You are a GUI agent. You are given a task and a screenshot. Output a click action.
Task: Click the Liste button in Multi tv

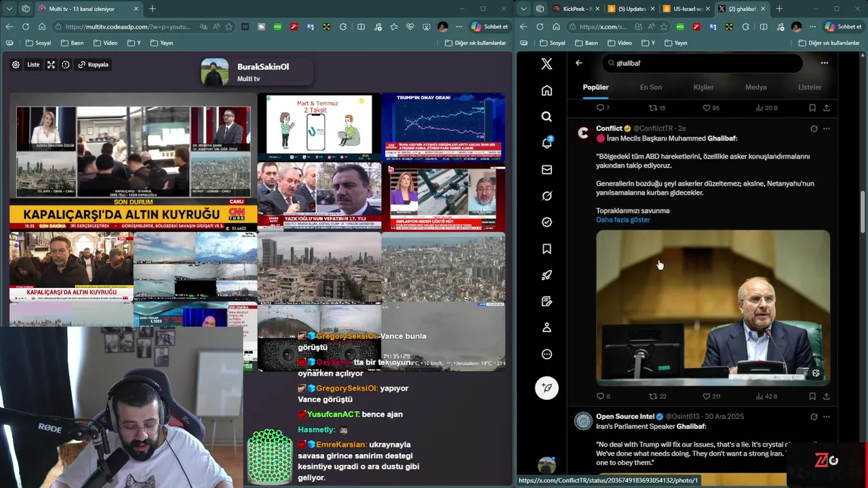coord(33,64)
